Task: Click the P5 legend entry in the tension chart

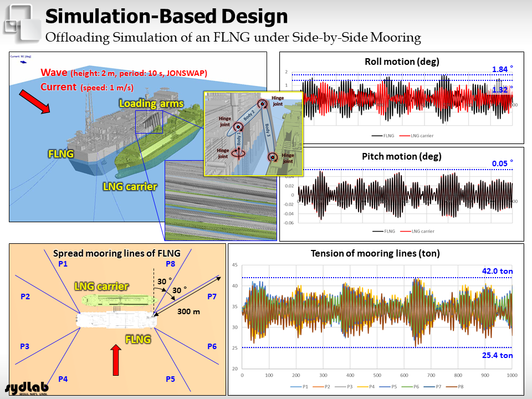Action: pyautogui.click(x=388, y=387)
